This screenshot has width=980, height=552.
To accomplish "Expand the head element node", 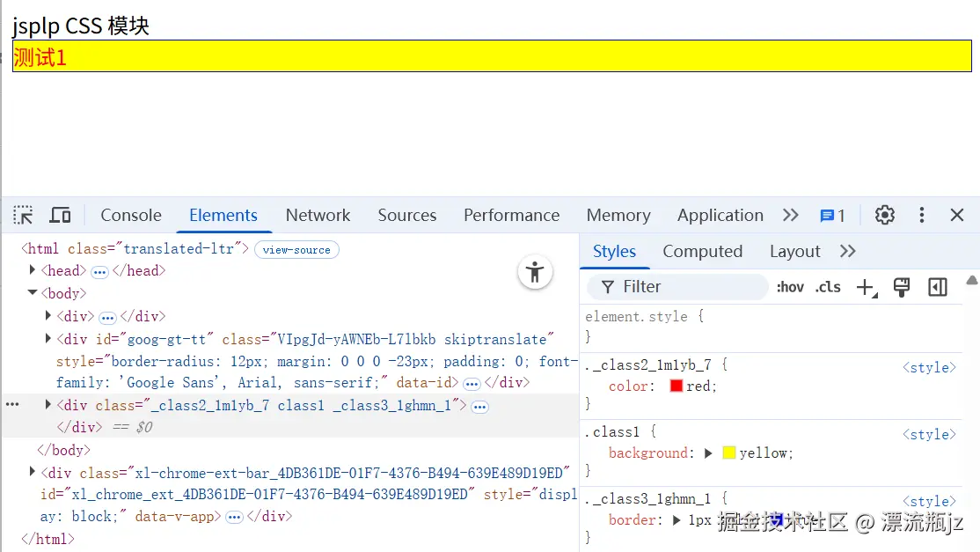I will pos(33,270).
